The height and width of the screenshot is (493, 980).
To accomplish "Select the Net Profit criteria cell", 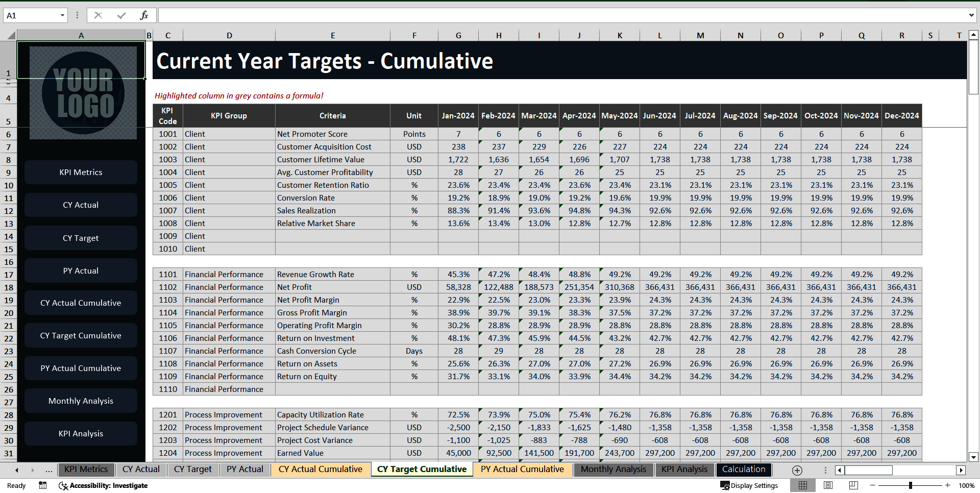I will coord(333,287).
